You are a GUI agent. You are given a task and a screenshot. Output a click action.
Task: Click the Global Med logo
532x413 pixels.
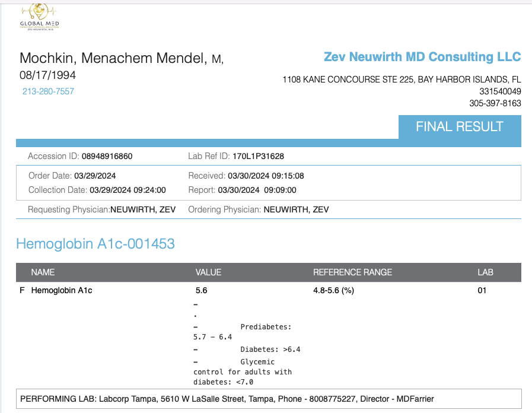coord(39,17)
